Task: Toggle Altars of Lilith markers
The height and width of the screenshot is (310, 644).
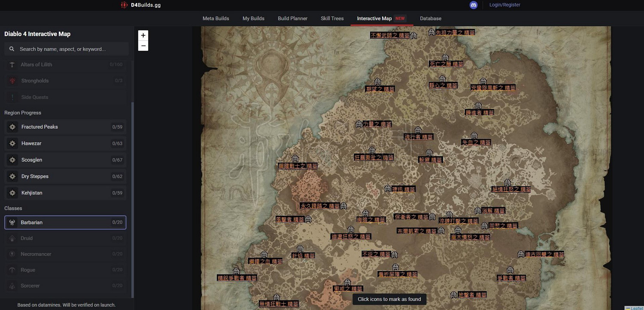Action: pyautogui.click(x=65, y=64)
